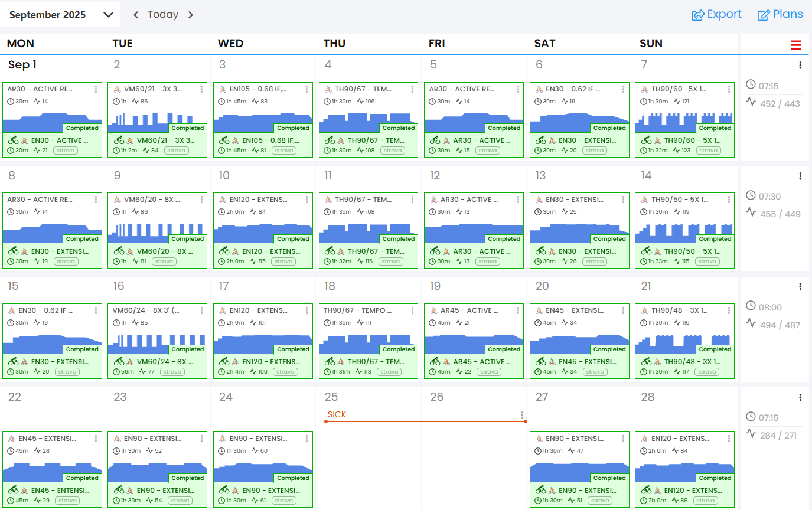Image resolution: width=812 pixels, height=510 pixels.
Task: Open Sep 13 EN30 workout chart thumbnail
Action: [567, 232]
